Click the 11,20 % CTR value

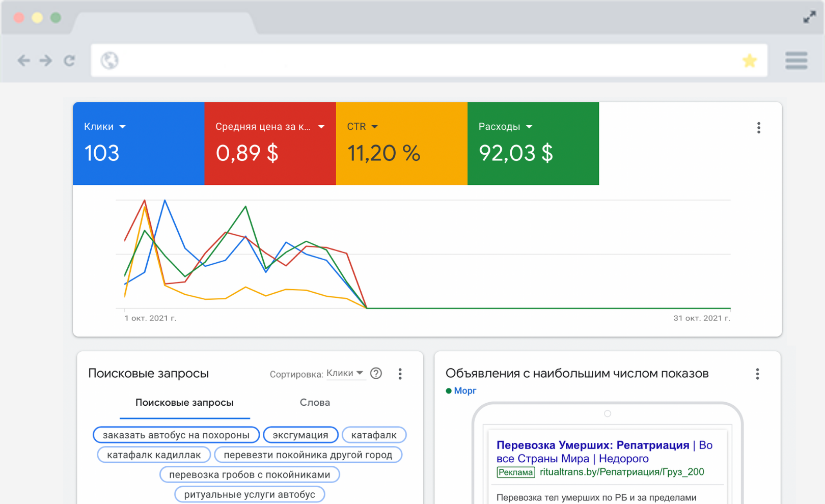pyautogui.click(x=383, y=153)
